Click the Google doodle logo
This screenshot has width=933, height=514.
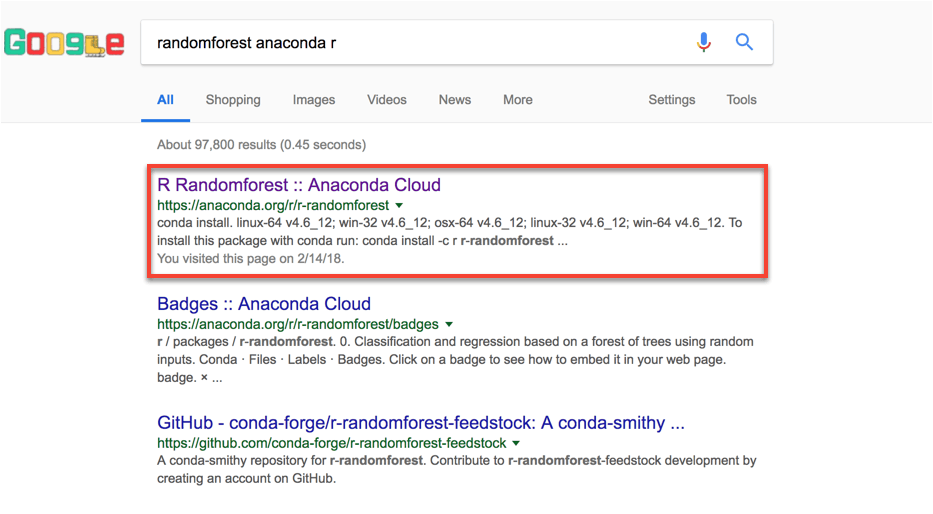point(64,43)
